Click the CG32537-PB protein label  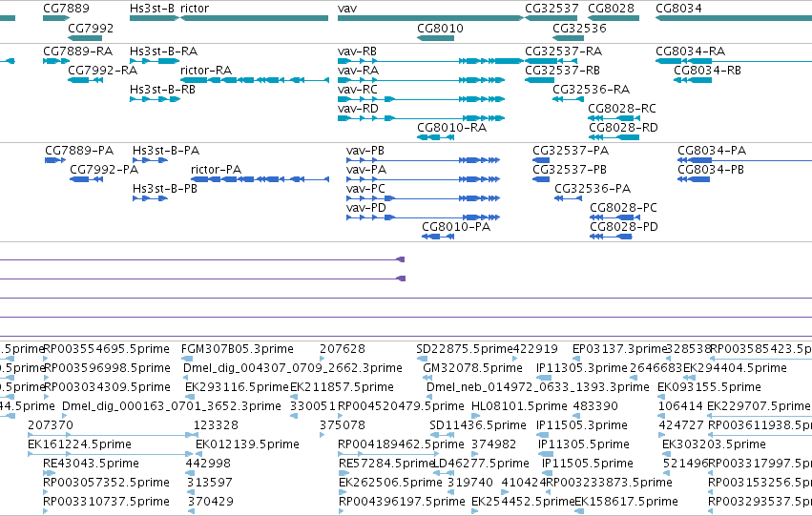coord(570,170)
